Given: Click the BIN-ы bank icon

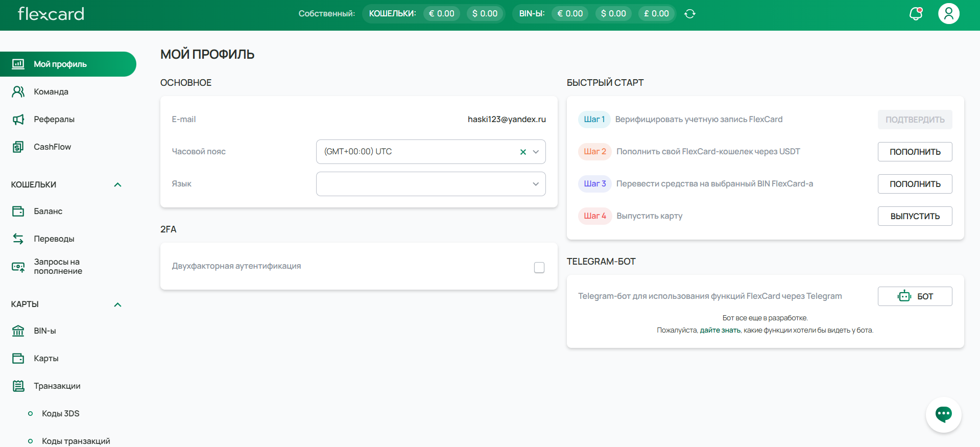Looking at the screenshot, I should [x=18, y=331].
